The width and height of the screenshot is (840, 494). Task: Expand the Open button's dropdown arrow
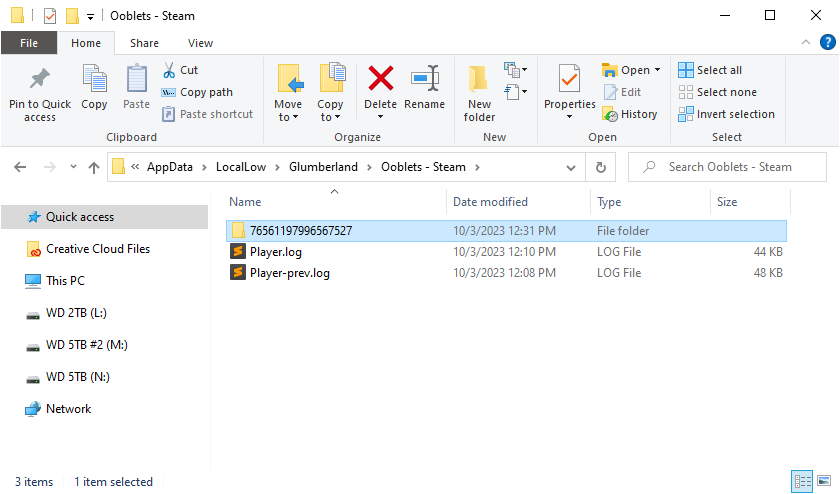click(657, 70)
